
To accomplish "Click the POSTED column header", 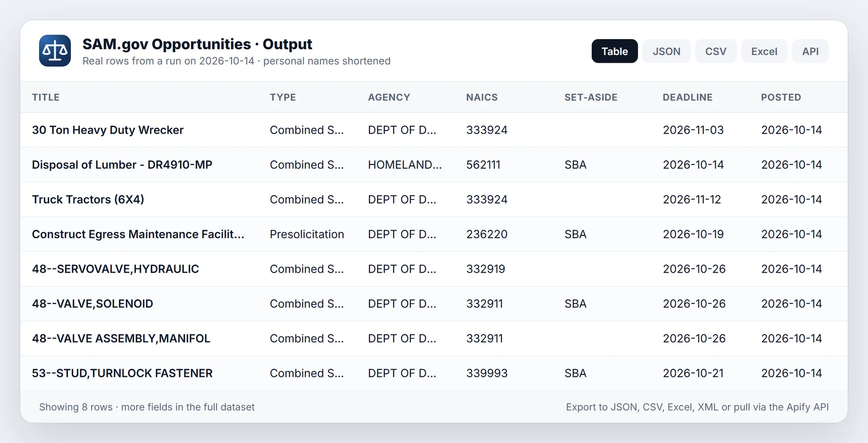I will point(781,97).
